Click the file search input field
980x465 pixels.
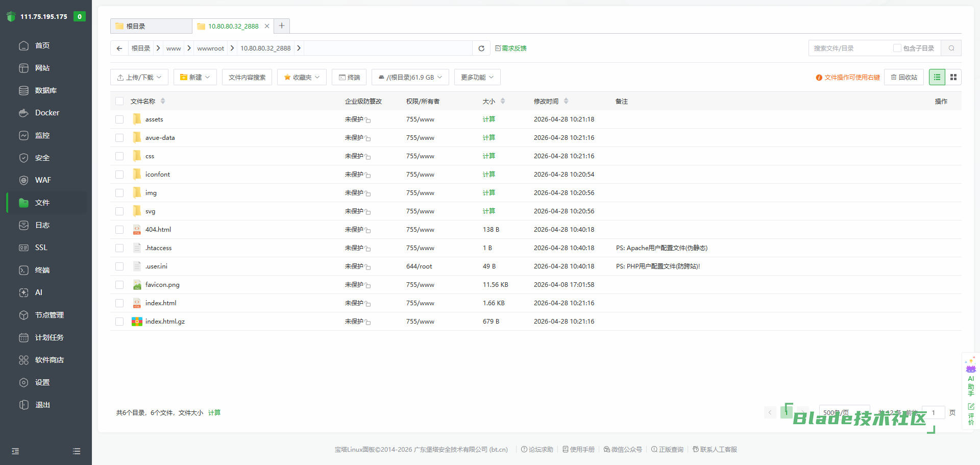tap(849, 48)
